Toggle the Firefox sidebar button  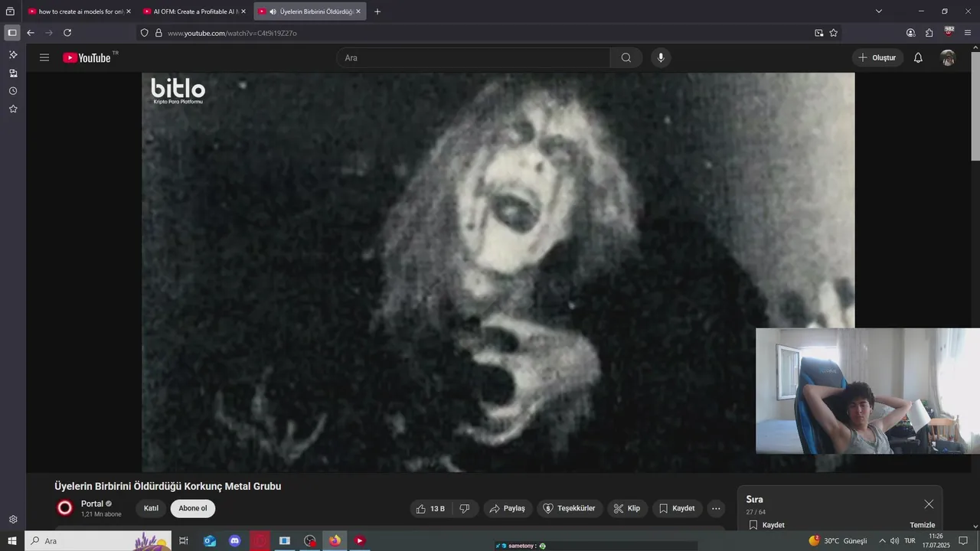click(11, 33)
